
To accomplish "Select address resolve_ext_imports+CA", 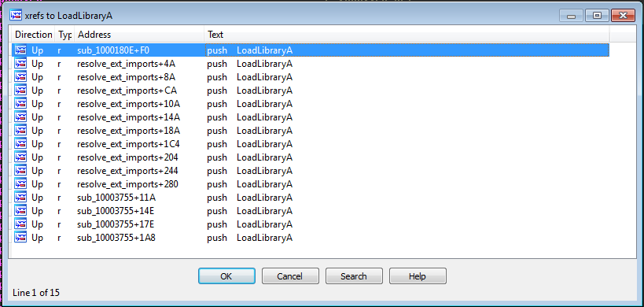I will coord(127,91).
